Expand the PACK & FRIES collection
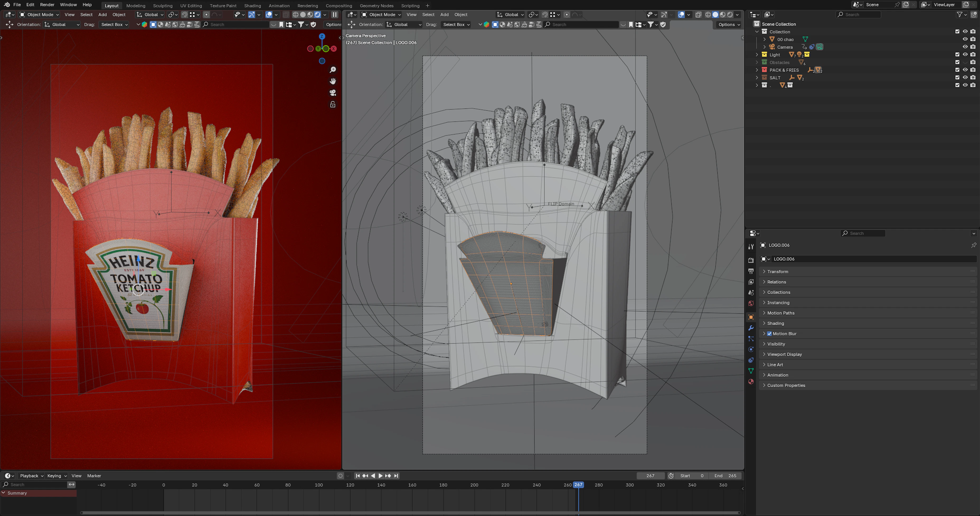The width and height of the screenshot is (980, 516). [757, 70]
